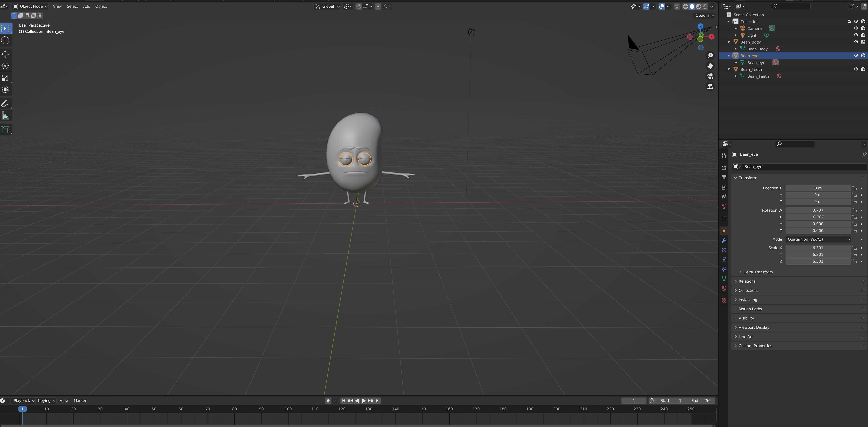Open rotation Mode Quaternion dropdown
This screenshot has height=427, width=868.
(818, 239)
